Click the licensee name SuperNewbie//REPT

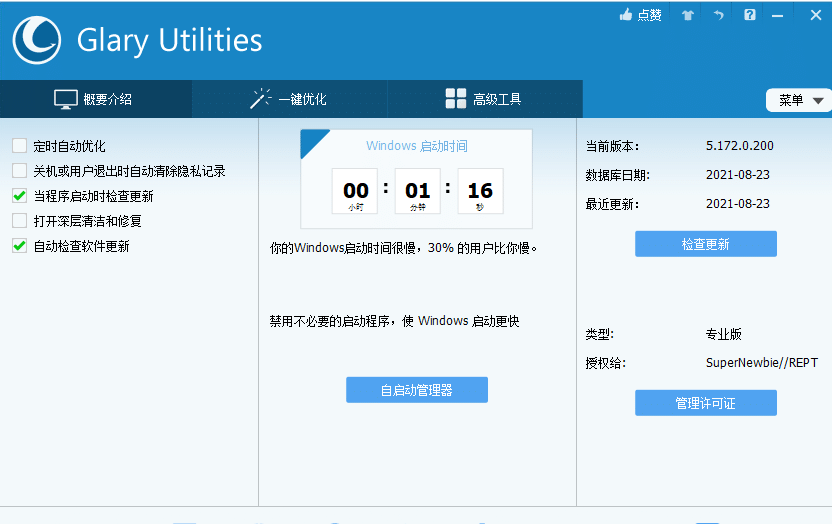(x=762, y=363)
